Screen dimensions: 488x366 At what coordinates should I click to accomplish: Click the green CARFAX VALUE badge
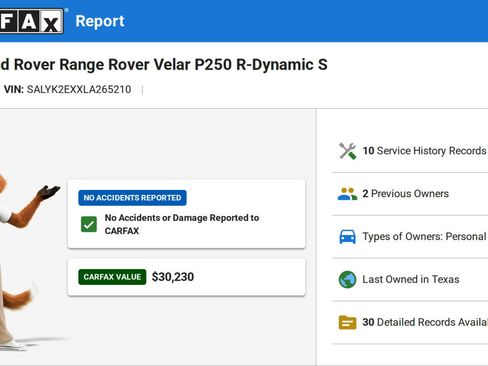pos(112,277)
